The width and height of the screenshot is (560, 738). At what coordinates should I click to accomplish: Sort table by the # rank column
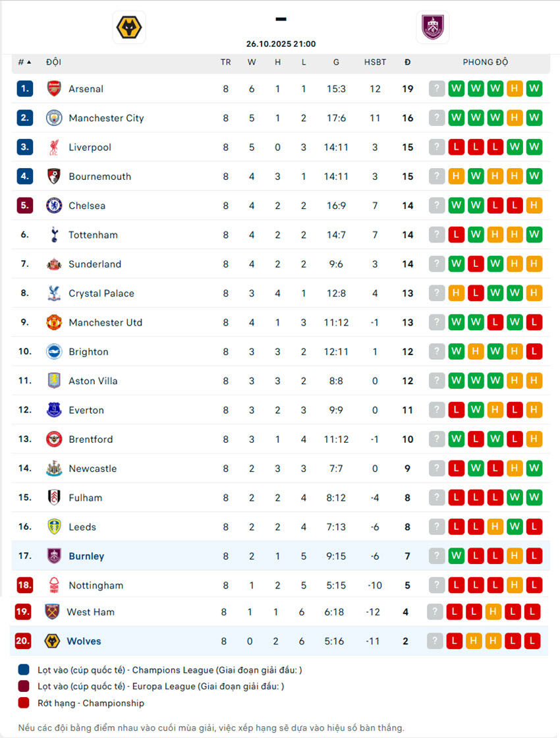pyautogui.click(x=24, y=62)
